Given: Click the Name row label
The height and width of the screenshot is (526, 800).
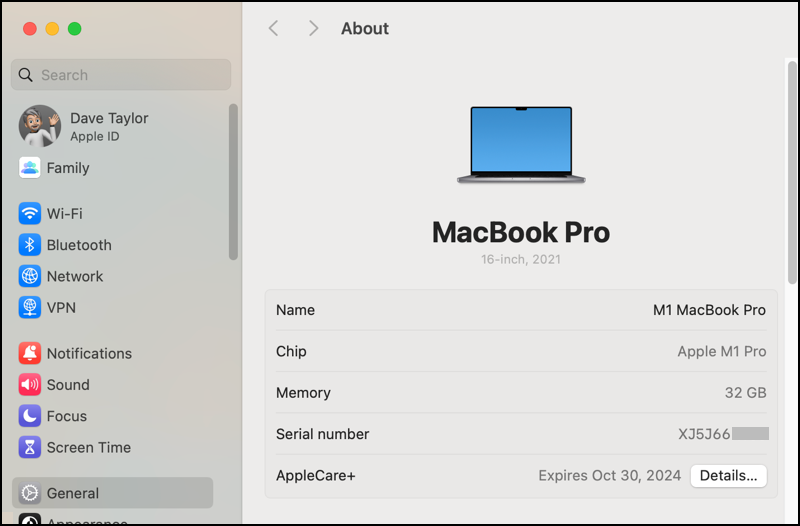Looking at the screenshot, I should pos(295,310).
